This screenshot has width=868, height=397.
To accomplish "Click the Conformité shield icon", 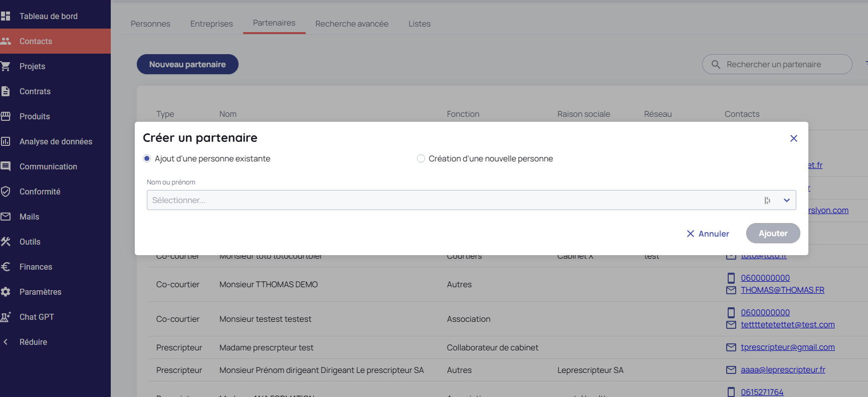I will 6,191.
